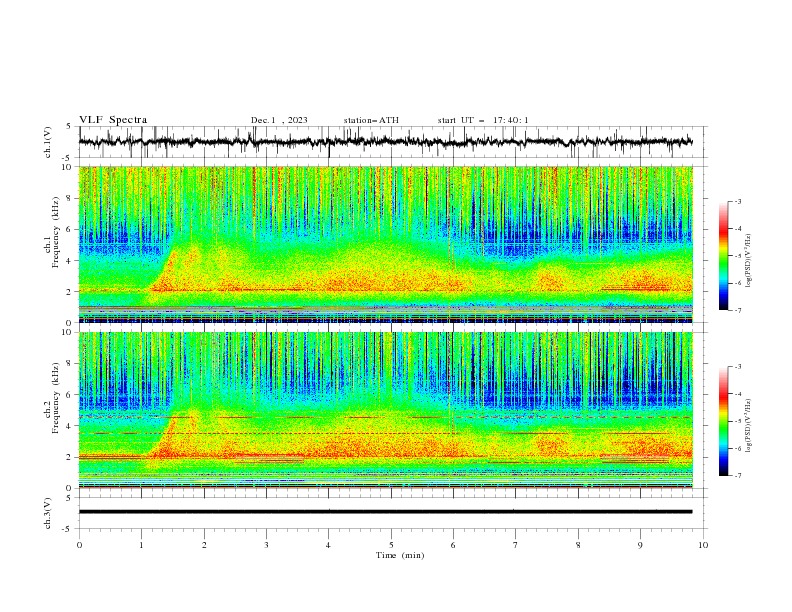Click time axis tick label "8"
The height and width of the screenshot is (612, 792).
578,545
